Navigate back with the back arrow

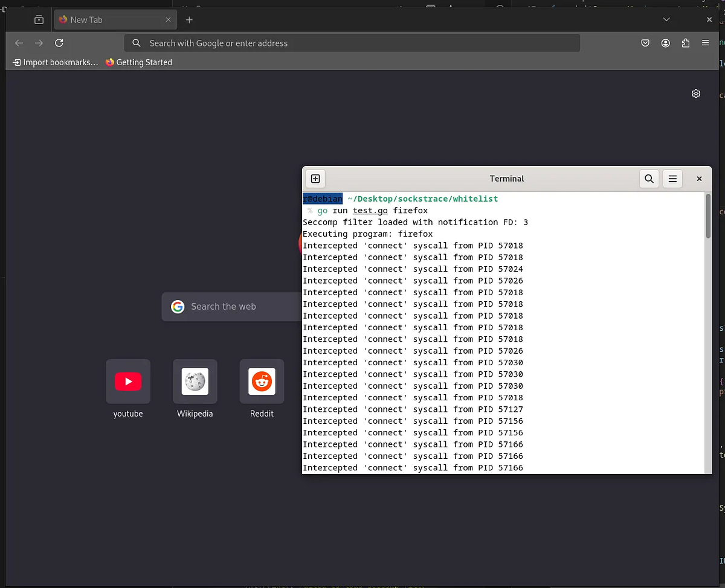coord(19,43)
